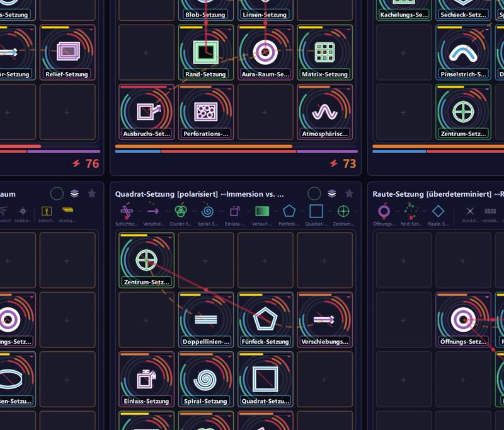Click lightning bolt icon beside score 76
The width and height of the screenshot is (504, 430).
tap(76, 163)
